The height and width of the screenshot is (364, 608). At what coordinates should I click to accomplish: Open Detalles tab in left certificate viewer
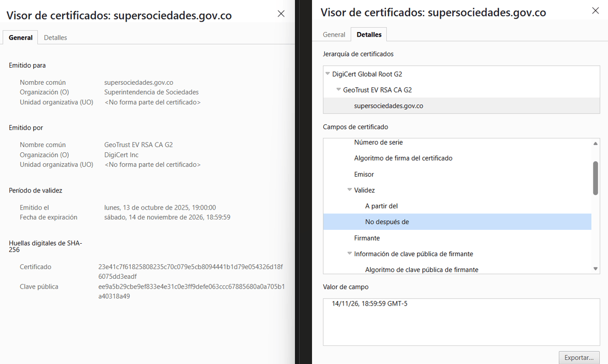point(55,38)
